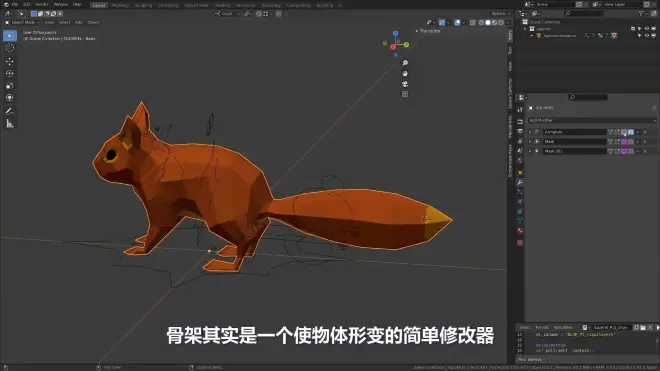The height and width of the screenshot is (371, 660).
Task: Select the Move tool in viewport toolbar
Action: click(x=10, y=61)
